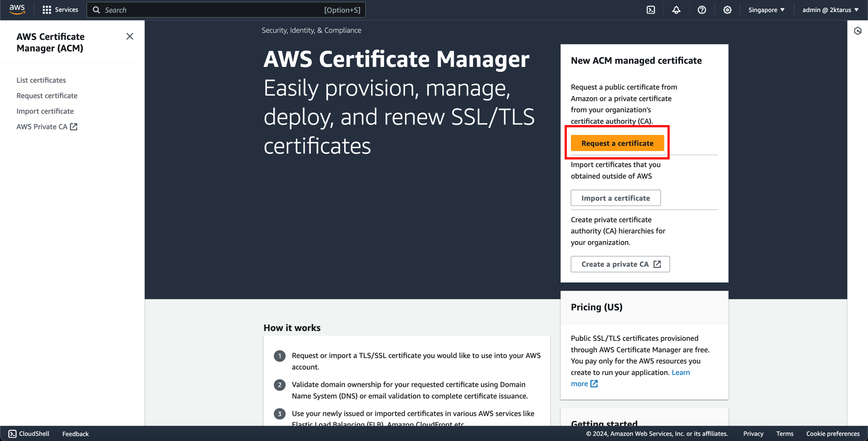Screen dimensions: 868x441
Task: Open Import certificate in the sidebar
Action: click(45, 111)
